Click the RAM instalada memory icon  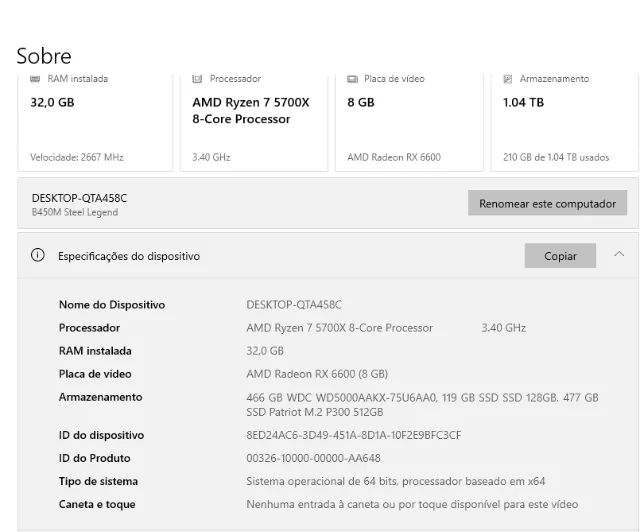pos(35,79)
